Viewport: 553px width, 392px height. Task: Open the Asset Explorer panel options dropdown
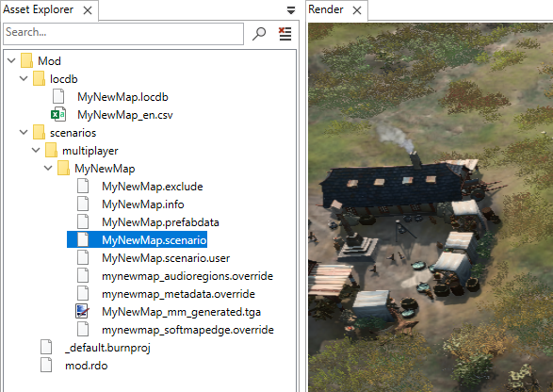(291, 10)
